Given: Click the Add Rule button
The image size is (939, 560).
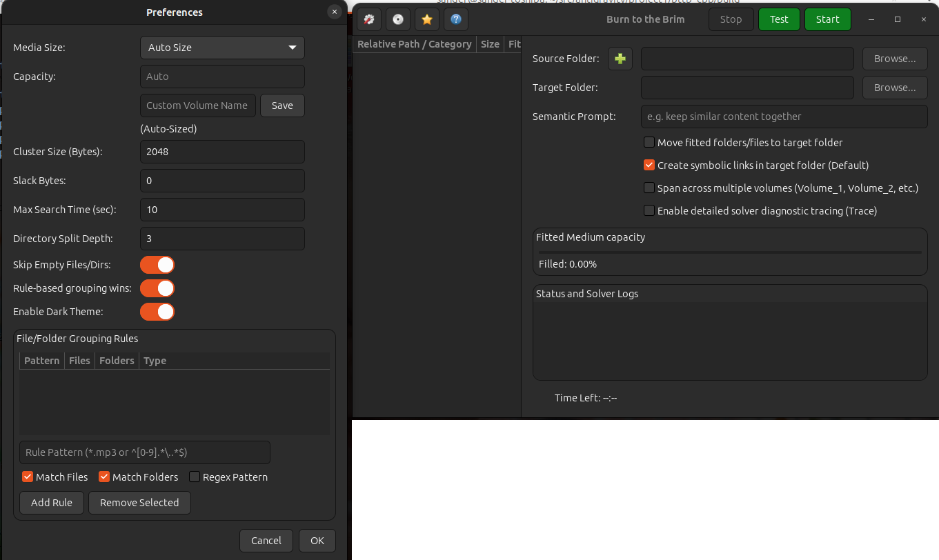Looking at the screenshot, I should tap(52, 503).
